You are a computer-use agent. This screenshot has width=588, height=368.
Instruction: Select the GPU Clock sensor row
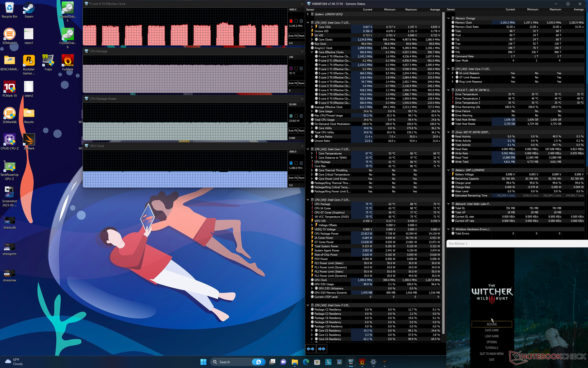coord(376,280)
